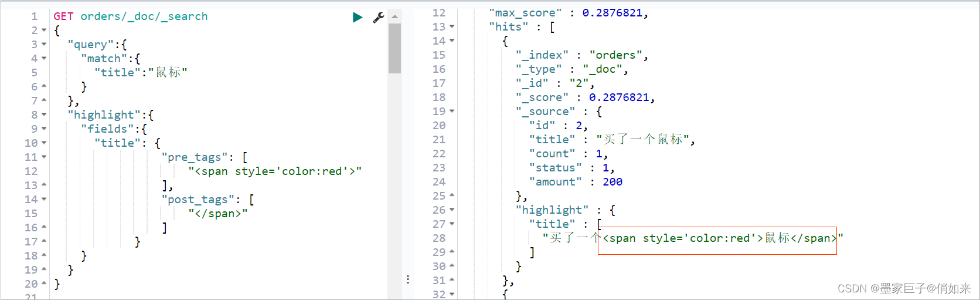980x300 pixels.
Task: Select the <span style='color:red'> pre_tags string
Action: click(275, 171)
